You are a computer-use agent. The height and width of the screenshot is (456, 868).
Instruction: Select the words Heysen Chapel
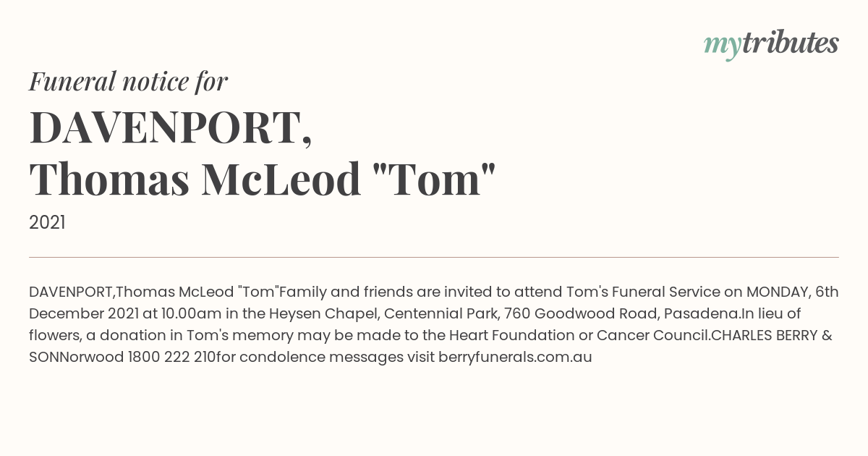coord(323,313)
